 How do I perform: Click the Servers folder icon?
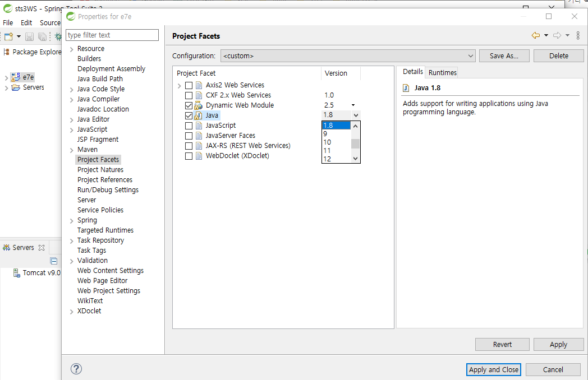[x=16, y=87]
